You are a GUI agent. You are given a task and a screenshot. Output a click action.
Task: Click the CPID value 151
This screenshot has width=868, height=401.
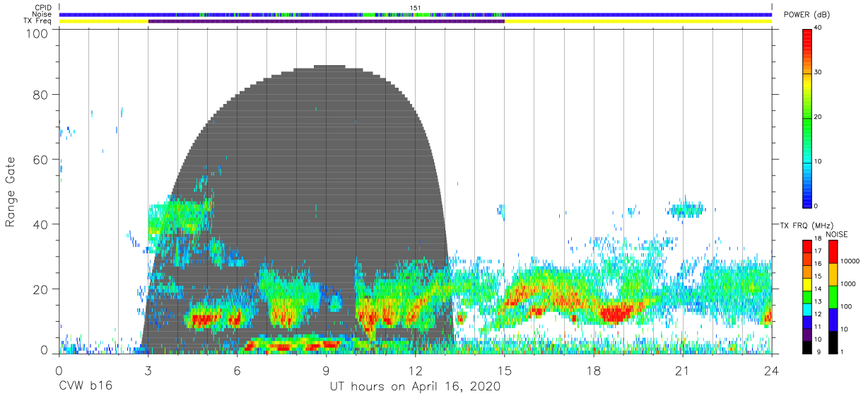(x=415, y=8)
